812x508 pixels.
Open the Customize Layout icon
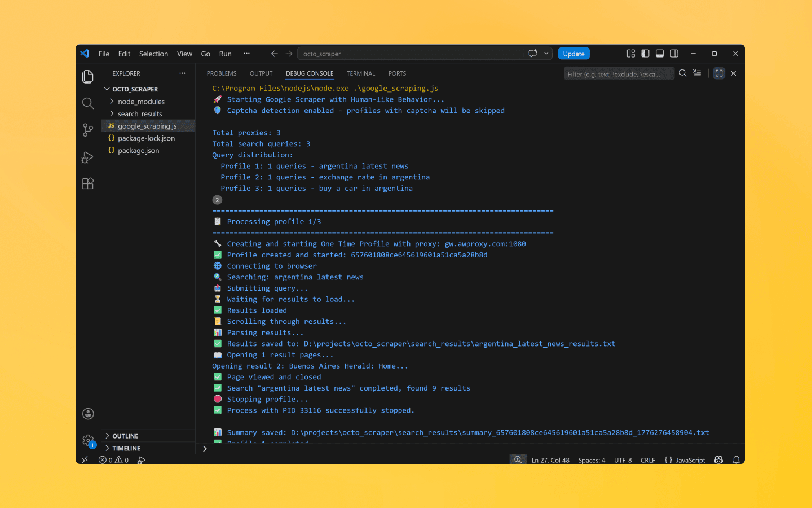tap(631, 54)
